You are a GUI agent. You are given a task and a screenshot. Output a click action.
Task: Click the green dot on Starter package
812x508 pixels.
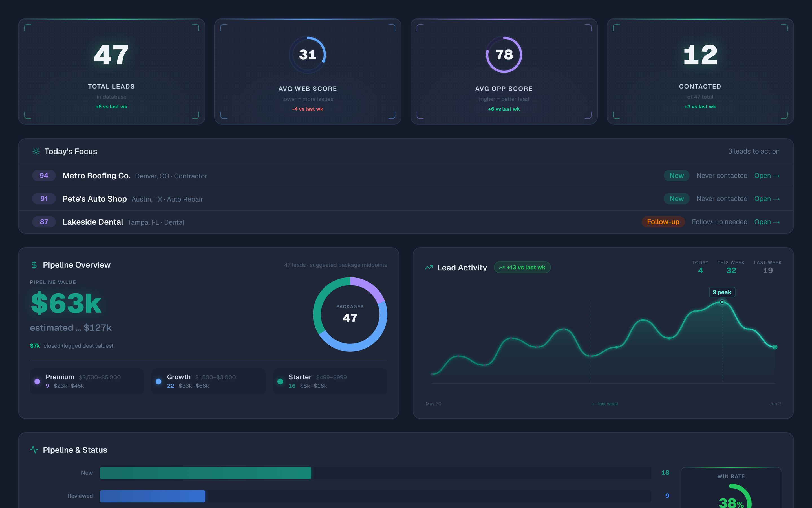(280, 381)
